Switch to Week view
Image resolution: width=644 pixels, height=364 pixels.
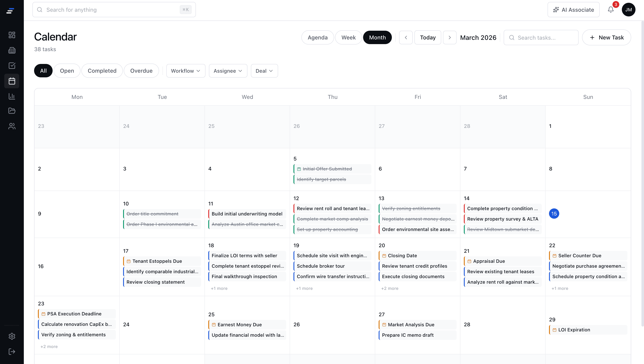coord(348,38)
